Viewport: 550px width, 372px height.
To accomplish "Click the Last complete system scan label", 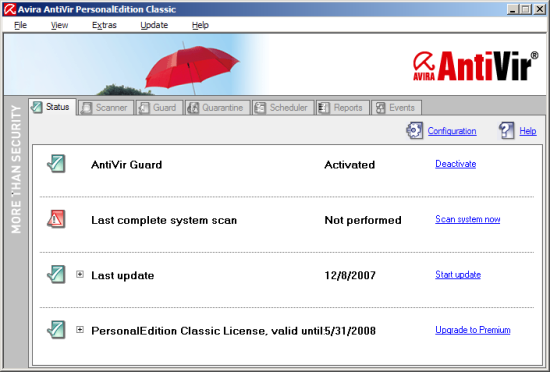I will coord(164,220).
